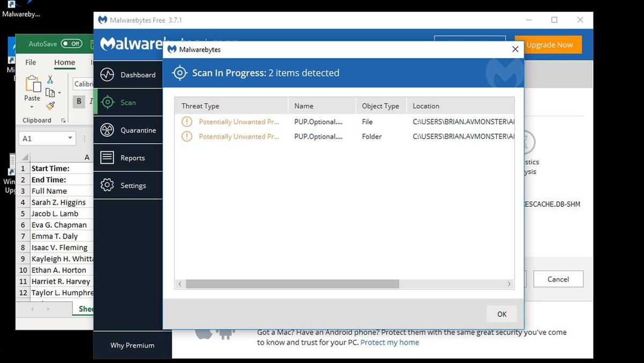Select the Home ribbon tab
The height and width of the screenshot is (363, 644).
tap(64, 62)
